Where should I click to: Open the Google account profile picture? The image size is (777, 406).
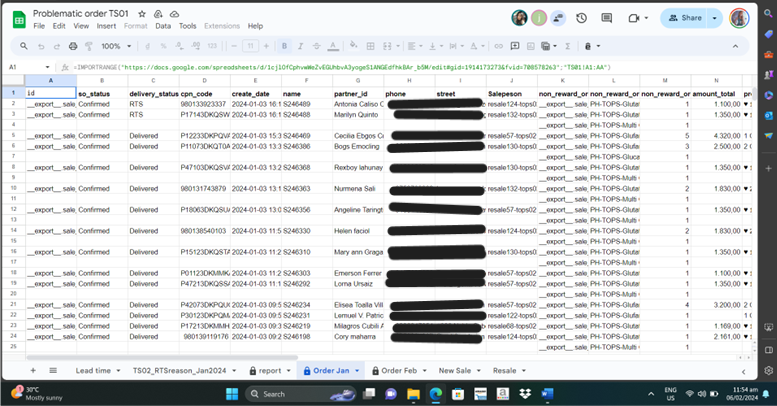[739, 18]
